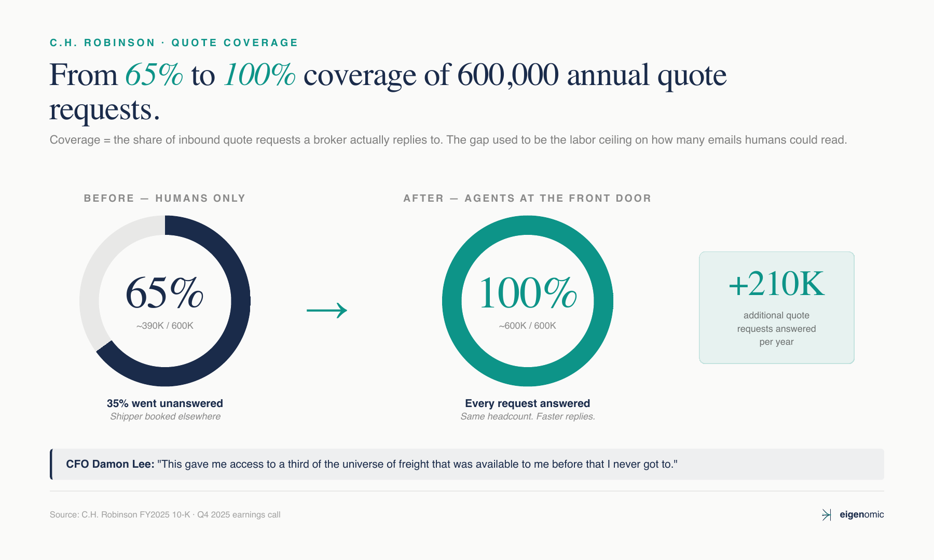934x560 pixels.
Task: Click the italic 65% in the headline
Action: point(154,75)
